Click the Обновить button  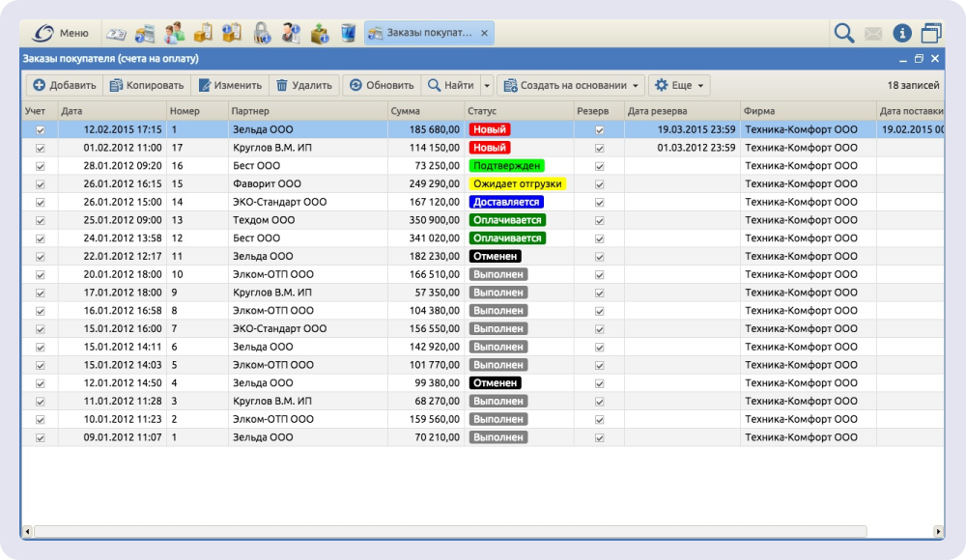[382, 85]
